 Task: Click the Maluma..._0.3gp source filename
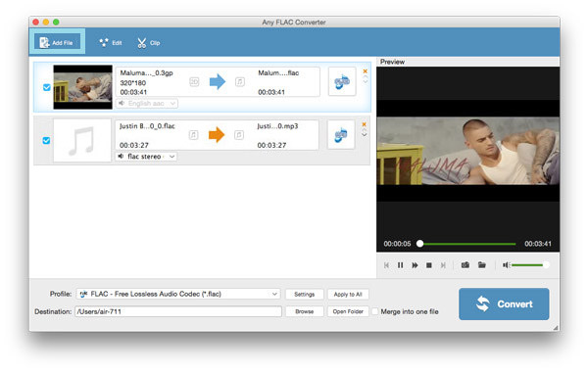click(x=146, y=73)
